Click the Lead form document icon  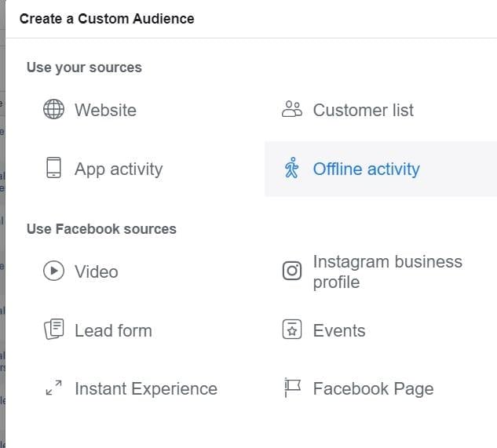[x=53, y=330]
